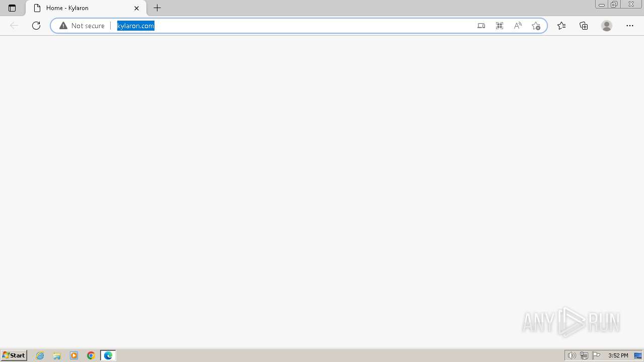
Task: Close the Edge browser window
Action: pyautogui.click(x=631, y=4)
